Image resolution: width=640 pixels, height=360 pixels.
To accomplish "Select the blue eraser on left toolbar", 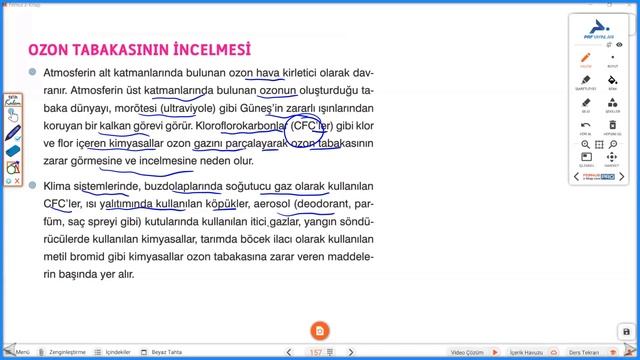I will 13,151.
